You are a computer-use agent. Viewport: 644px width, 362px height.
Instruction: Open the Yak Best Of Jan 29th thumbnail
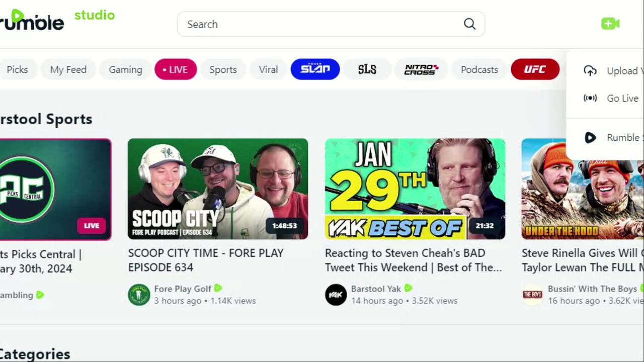415,189
